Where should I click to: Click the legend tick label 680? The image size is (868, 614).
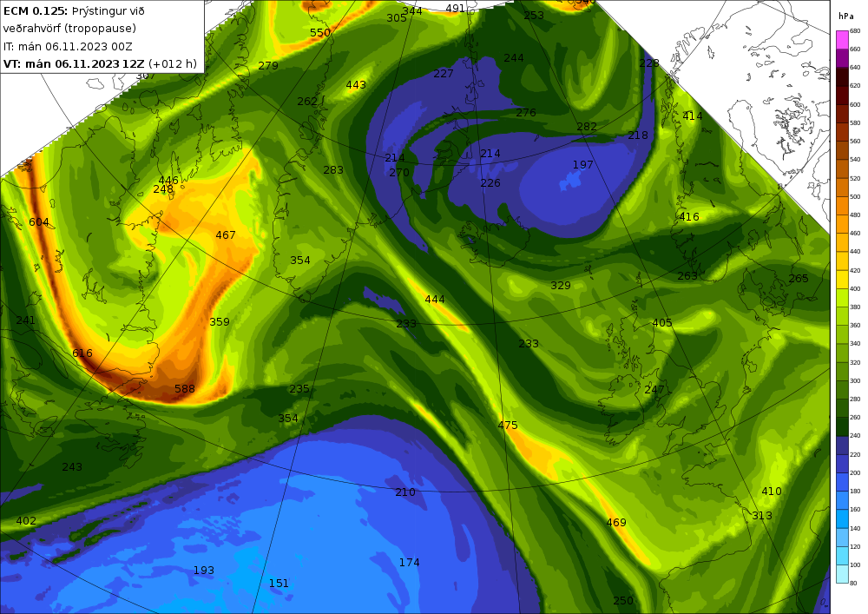coord(855,31)
